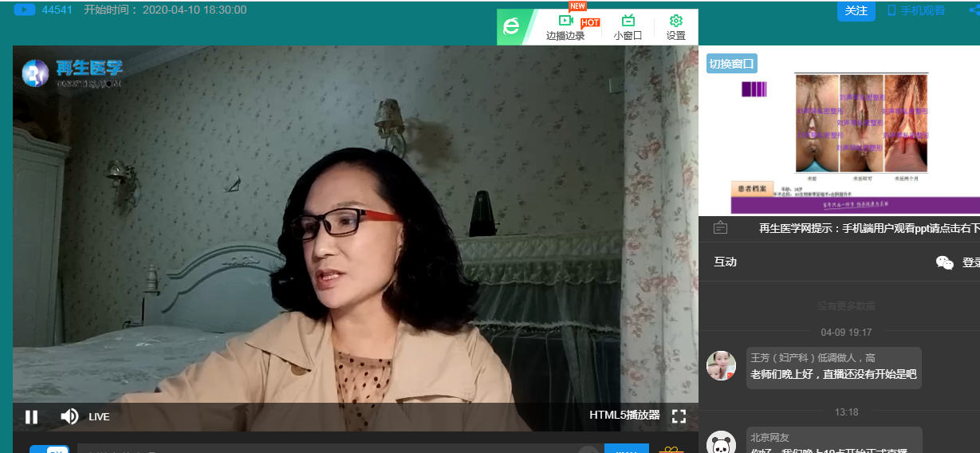The width and height of the screenshot is (980, 453).
Task: Toggle the danmaku switch below the player
Action: [49, 449]
